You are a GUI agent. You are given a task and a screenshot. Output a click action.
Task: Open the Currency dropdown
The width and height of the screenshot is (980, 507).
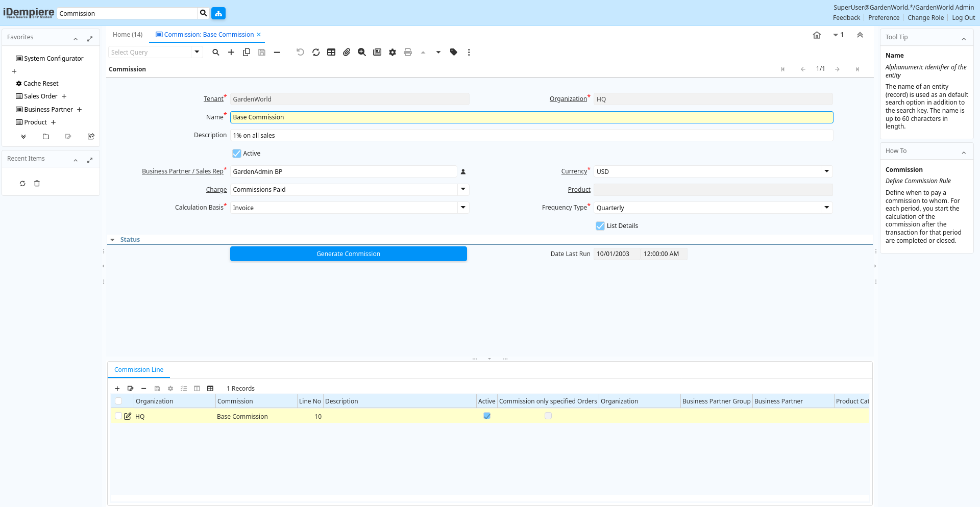coord(826,171)
